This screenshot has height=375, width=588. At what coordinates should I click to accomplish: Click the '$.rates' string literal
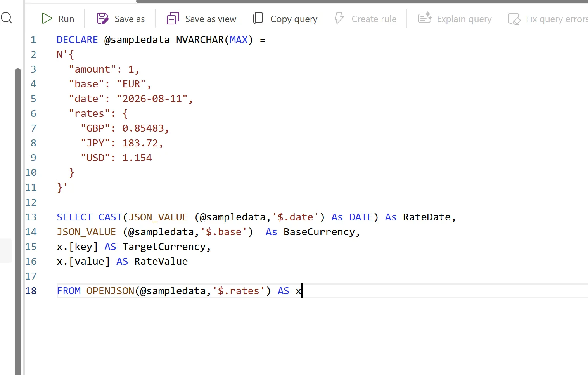click(x=239, y=291)
